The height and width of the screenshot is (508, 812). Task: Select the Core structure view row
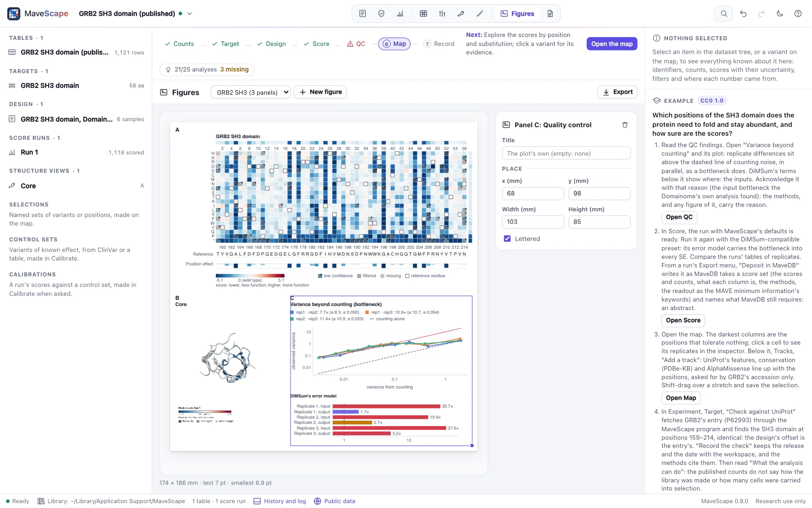pyautogui.click(x=76, y=186)
